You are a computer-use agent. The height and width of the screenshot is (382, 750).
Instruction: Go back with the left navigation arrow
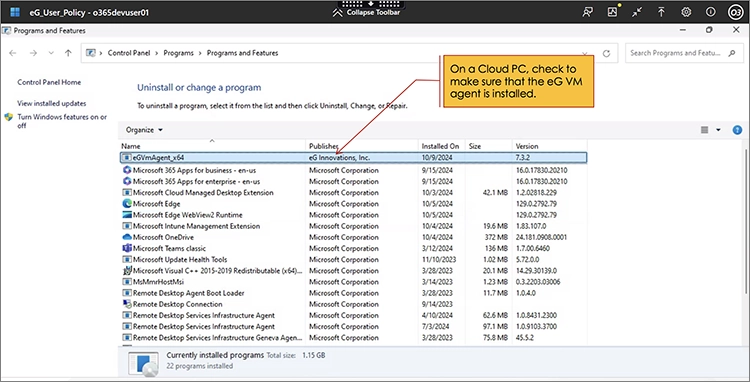coord(13,53)
